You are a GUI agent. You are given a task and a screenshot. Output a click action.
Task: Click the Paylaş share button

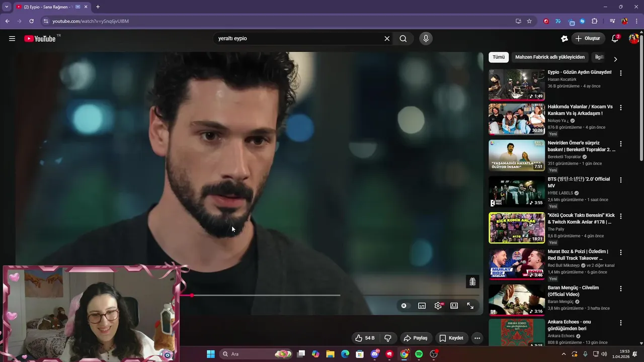(x=416, y=338)
